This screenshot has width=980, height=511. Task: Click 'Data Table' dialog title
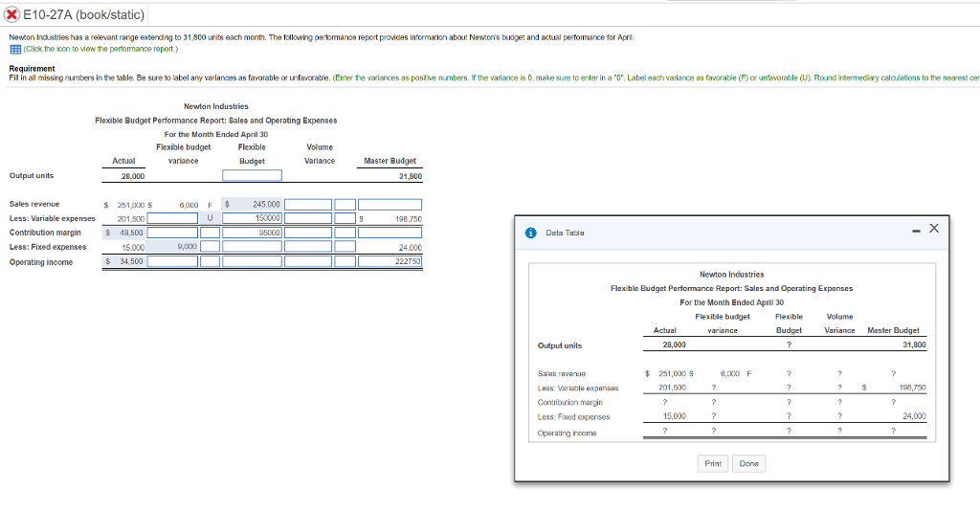point(565,233)
